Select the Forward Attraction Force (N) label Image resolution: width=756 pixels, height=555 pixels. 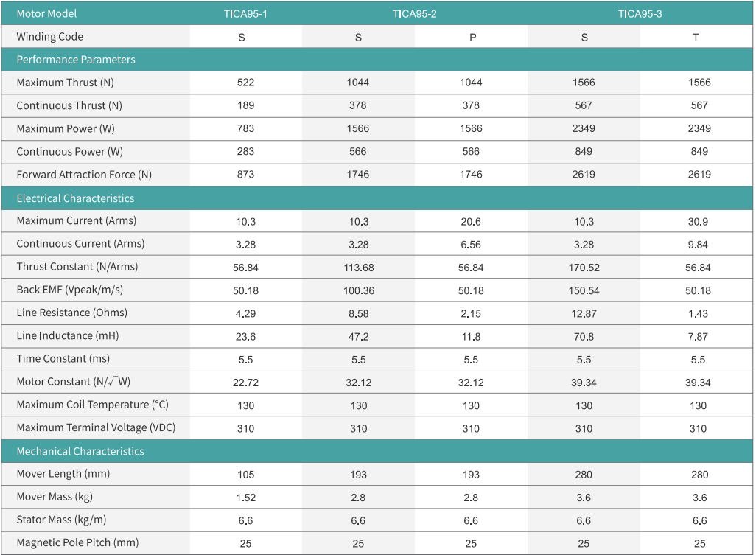coord(84,175)
